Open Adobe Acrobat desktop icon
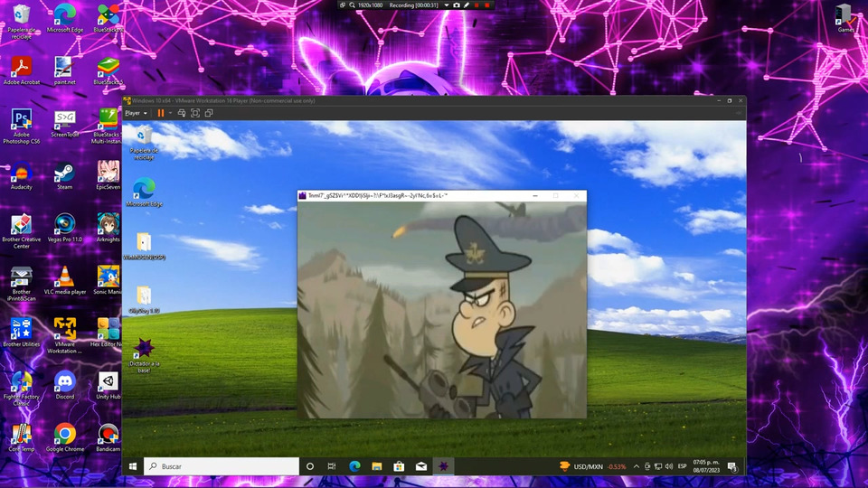 22,70
